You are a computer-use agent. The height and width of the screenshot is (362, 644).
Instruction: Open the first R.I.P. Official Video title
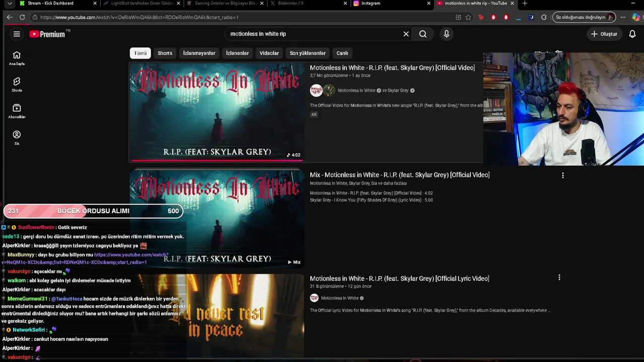(392, 68)
